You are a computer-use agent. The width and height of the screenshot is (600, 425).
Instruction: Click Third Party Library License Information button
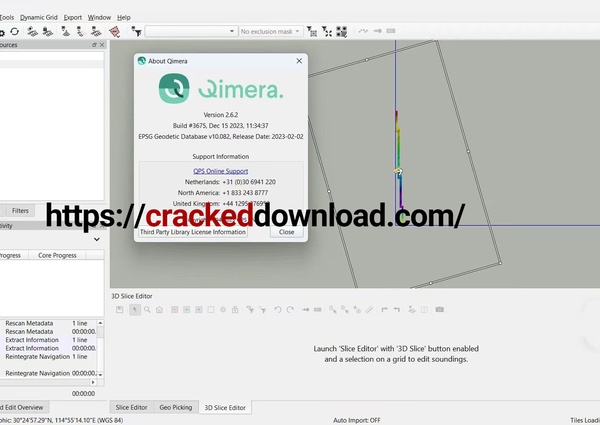[192, 232]
